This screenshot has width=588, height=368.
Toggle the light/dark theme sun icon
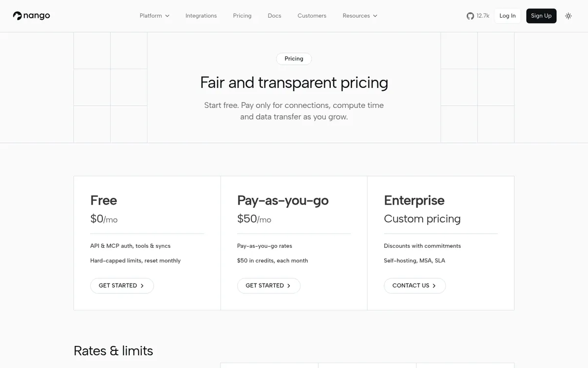click(568, 16)
